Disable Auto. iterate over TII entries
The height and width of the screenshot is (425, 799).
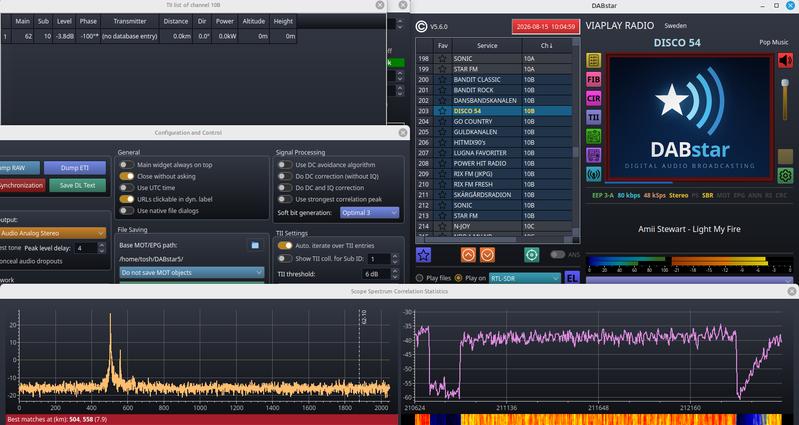pos(285,245)
